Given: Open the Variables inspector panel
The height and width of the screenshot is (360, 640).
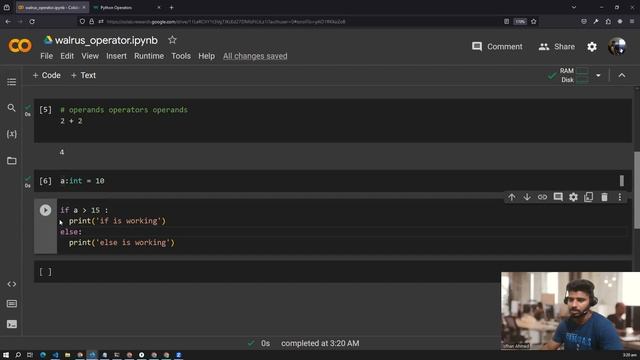Looking at the screenshot, I should coord(11,134).
